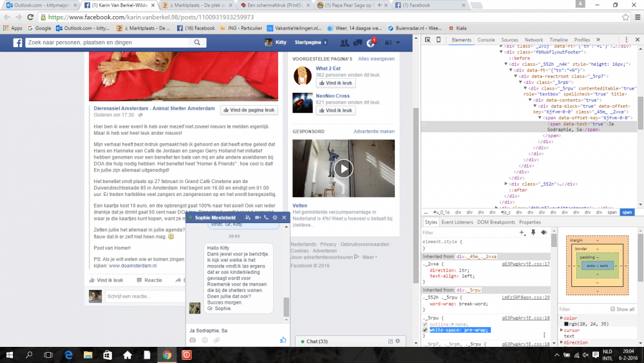
Task: Collapse the data-reactroot _5rp7 div node
Action: pyautogui.click(x=516, y=77)
